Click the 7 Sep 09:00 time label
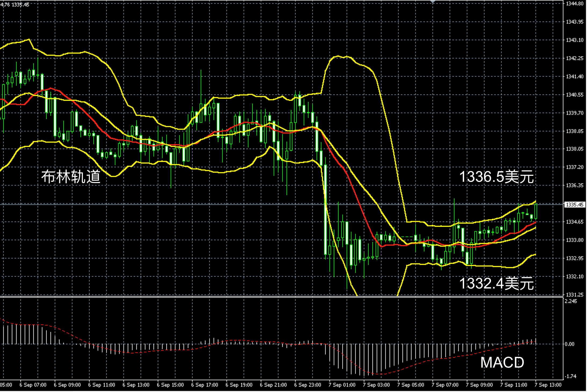This screenshot has height=392, width=587. click(479, 385)
